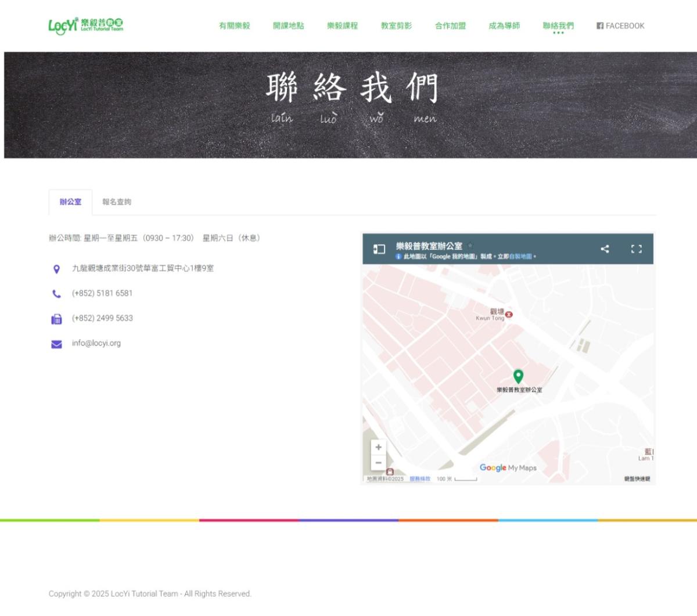Viewport: 697px width, 616px height.
Task: Go to 開課地點 in navigation
Action: [x=288, y=26]
